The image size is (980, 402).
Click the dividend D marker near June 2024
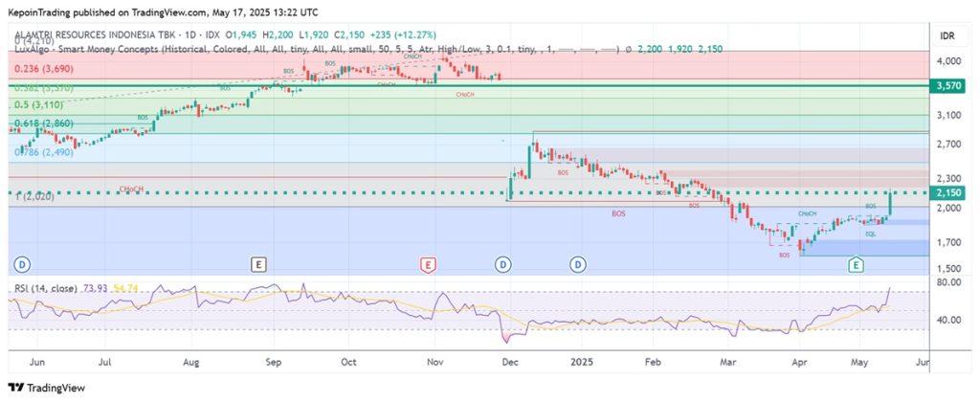tap(22, 263)
